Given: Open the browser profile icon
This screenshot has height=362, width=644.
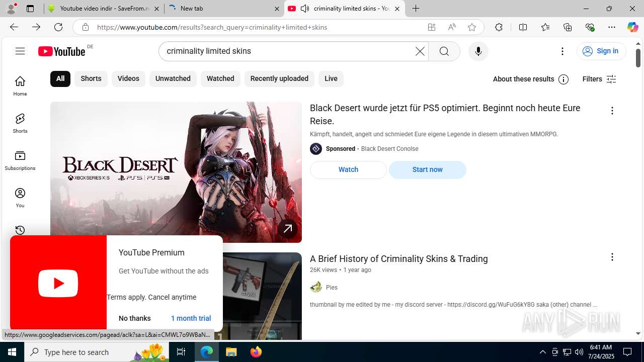Looking at the screenshot, I should (x=11, y=9).
